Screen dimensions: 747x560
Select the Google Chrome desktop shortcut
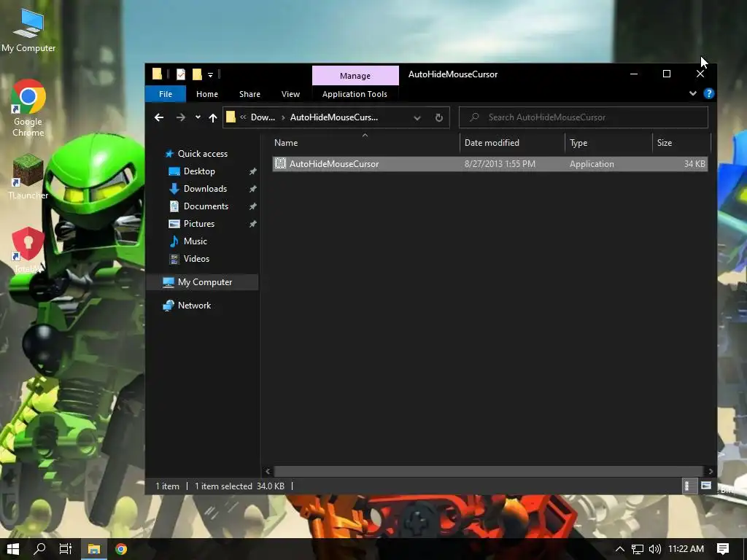[x=28, y=108]
